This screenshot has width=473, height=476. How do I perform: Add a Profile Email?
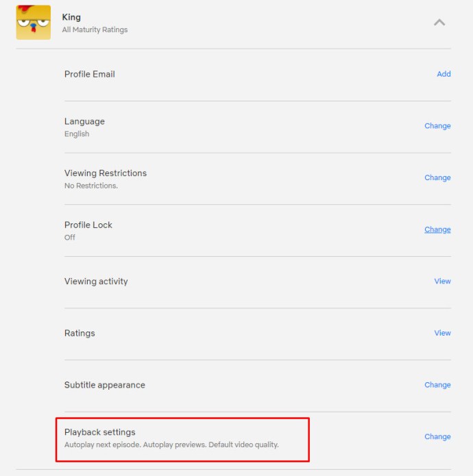(444, 74)
